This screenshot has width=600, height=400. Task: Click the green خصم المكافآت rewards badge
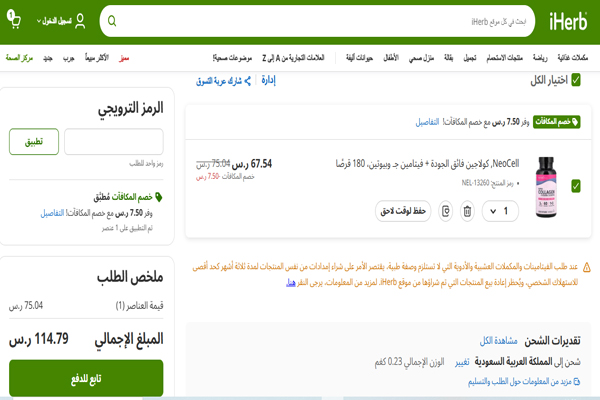(x=556, y=122)
